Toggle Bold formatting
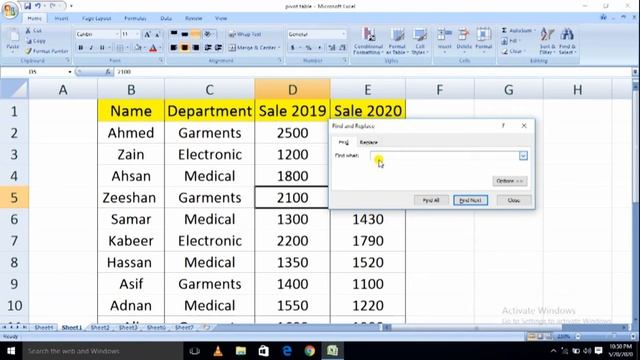 click(80, 48)
